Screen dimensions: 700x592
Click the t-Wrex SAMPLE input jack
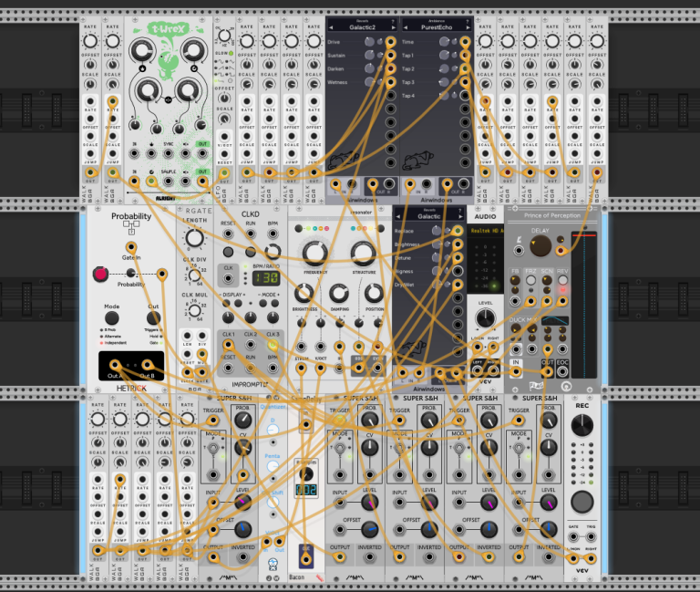click(169, 182)
